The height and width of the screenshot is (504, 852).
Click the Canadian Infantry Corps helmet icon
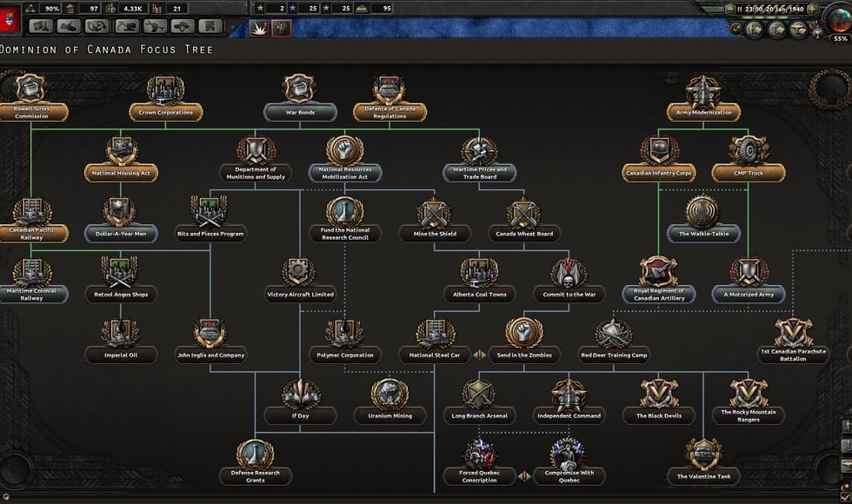coord(659,150)
